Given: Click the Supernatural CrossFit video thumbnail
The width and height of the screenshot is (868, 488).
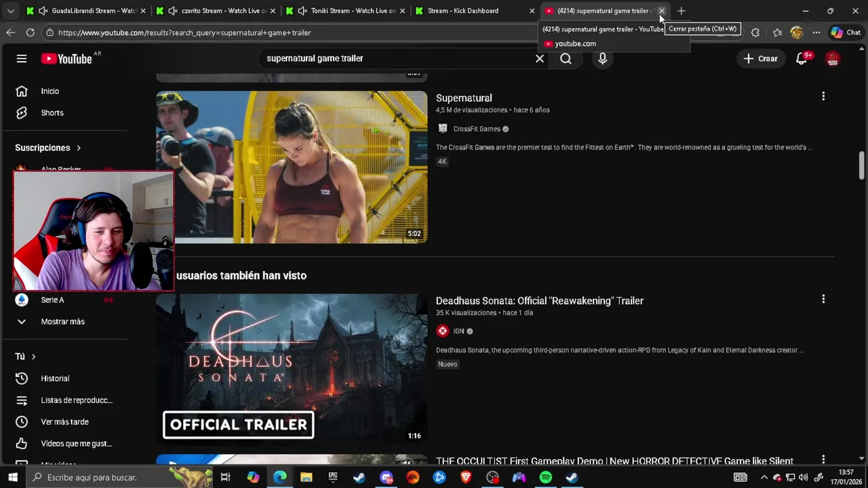Looking at the screenshot, I should coord(292,167).
